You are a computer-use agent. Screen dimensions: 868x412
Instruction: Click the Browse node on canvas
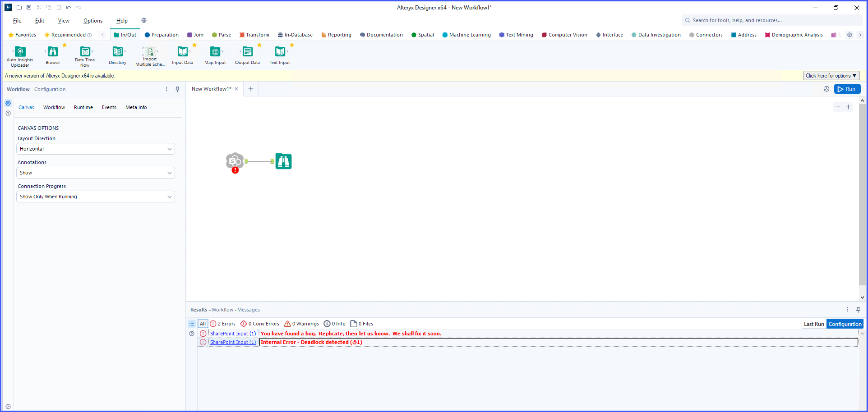(x=284, y=161)
